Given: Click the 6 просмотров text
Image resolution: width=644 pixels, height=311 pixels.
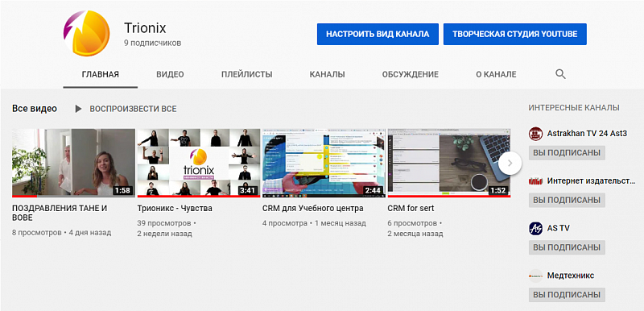Looking at the screenshot, I should pos(413,223).
